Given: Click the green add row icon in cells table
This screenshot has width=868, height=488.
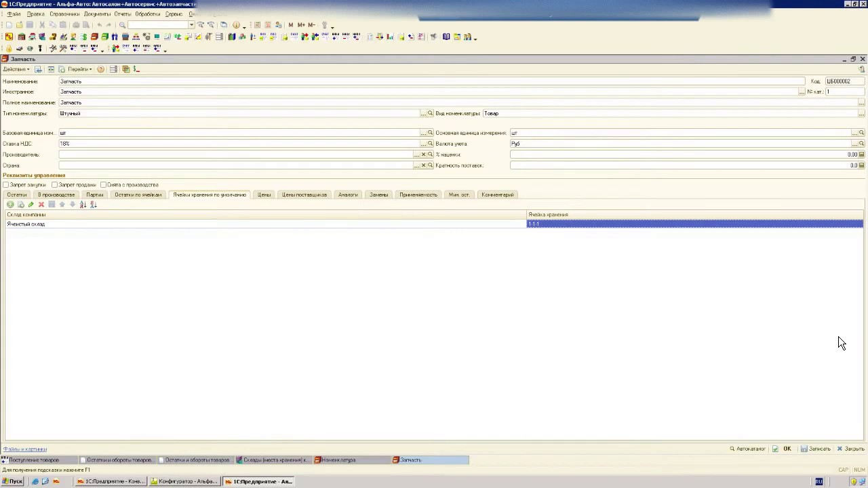Looking at the screenshot, I should click(10, 205).
